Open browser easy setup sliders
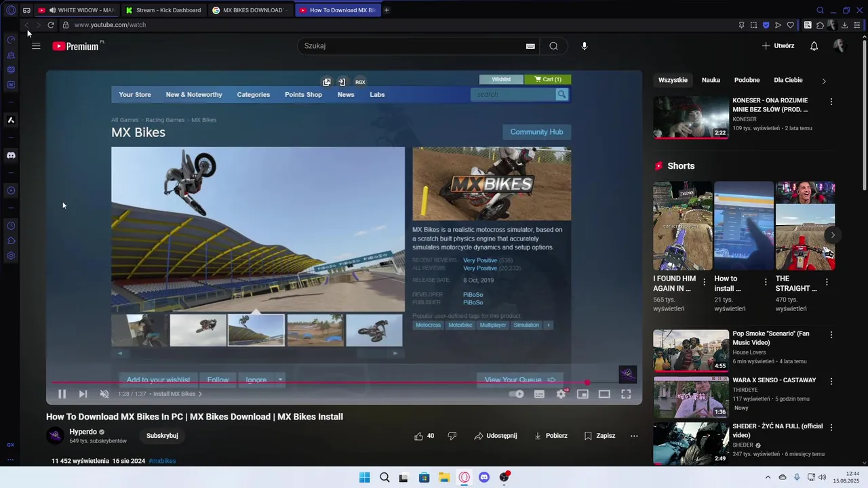This screenshot has width=868, height=488. 857,25
